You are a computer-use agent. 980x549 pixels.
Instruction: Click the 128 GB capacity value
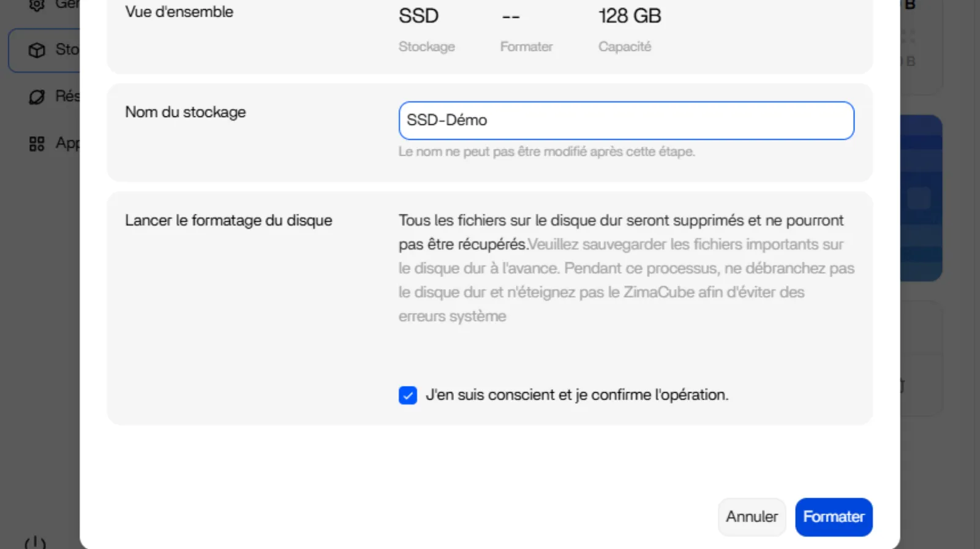pos(630,16)
